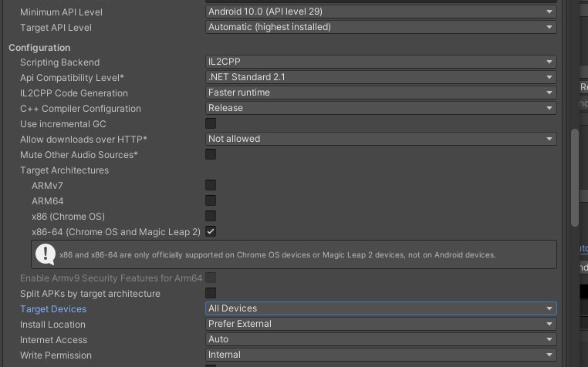Open the Target Devices dropdown
The height and width of the screenshot is (367, 588).
380,308
